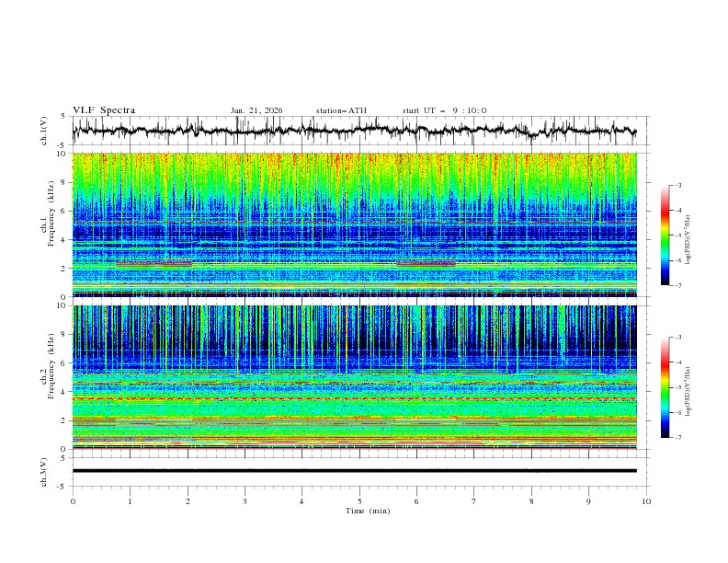
Task: Click the "-5" label on ch.2 colorbar
Action: click(678, 387)
